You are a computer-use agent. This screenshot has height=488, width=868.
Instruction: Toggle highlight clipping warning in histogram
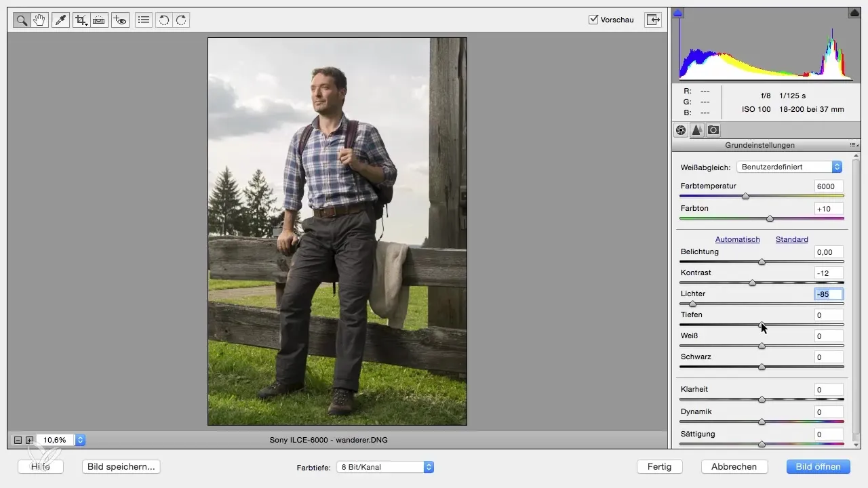[854, 13]
